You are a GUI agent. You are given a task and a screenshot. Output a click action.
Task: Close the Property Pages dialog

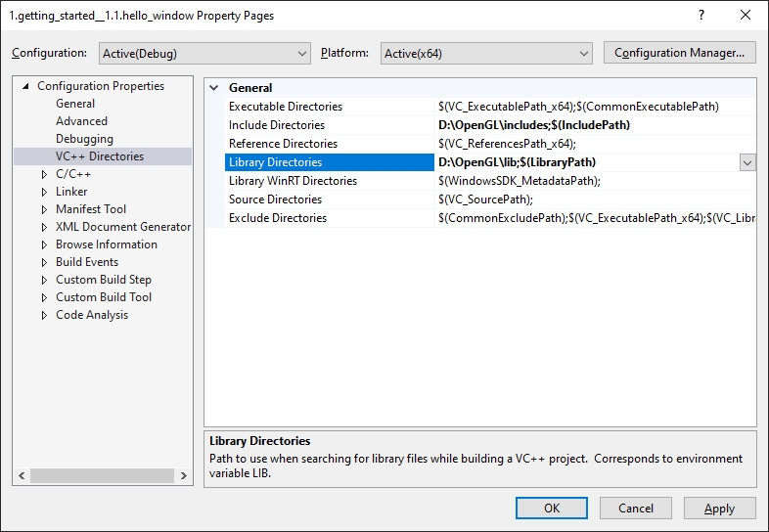point(746,16)
